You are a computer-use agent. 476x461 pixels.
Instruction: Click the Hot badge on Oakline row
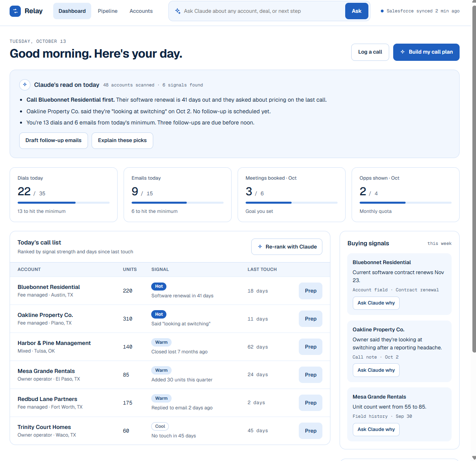tap(159, 314)
